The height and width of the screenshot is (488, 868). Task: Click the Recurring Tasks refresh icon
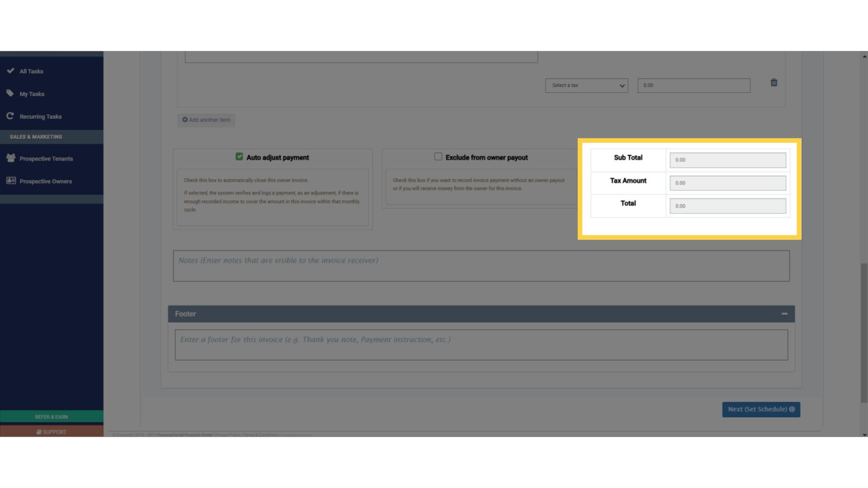(x=10, y=116)
